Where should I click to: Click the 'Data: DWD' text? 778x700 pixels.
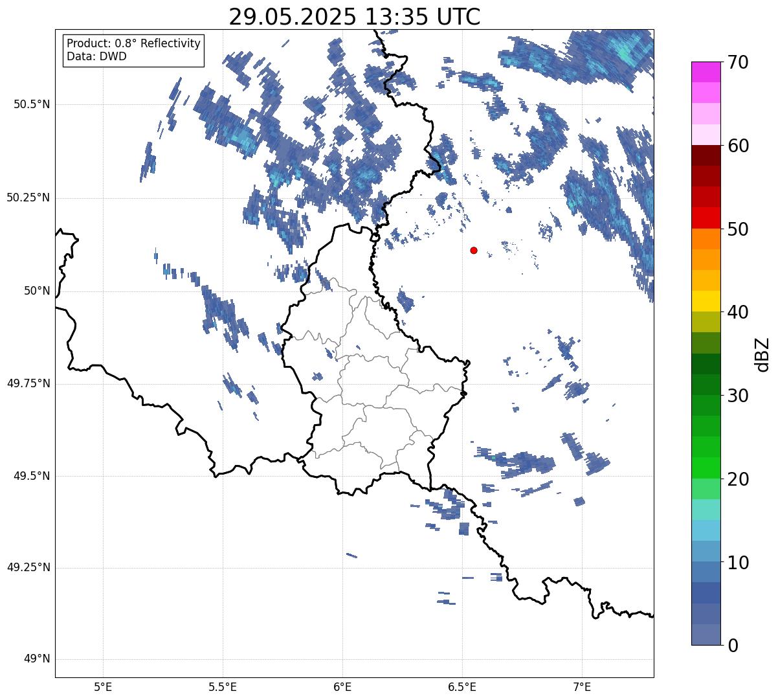96,56
